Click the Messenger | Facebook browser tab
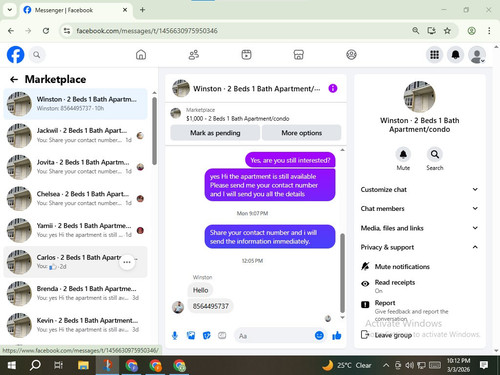 (x=76, y=10)
